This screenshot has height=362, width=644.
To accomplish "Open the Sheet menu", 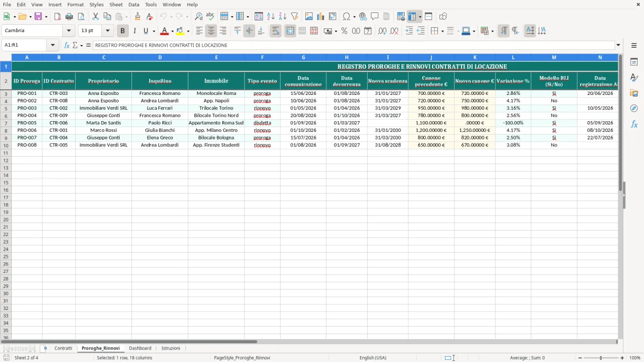I will [x=116, y=4].
